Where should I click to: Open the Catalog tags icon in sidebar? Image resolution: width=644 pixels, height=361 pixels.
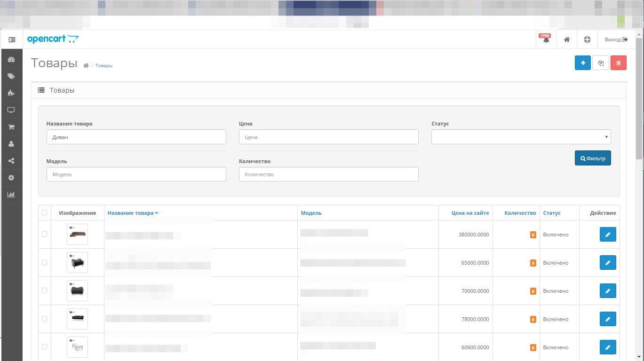[x=11, y=76]
